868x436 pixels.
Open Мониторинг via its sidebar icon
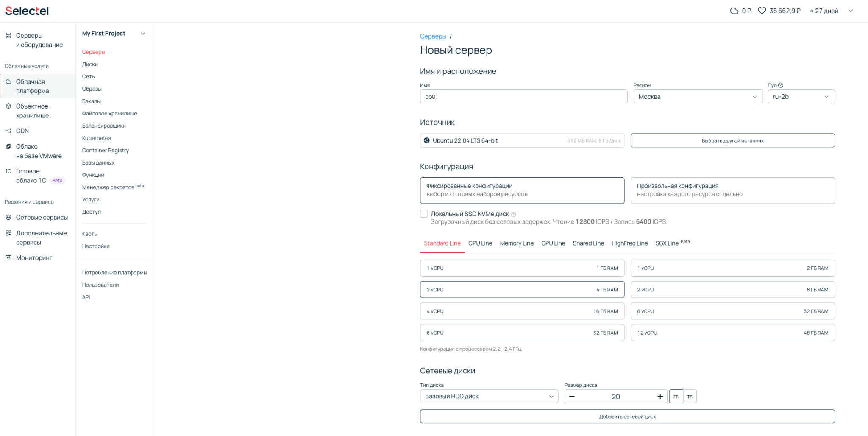8,257
